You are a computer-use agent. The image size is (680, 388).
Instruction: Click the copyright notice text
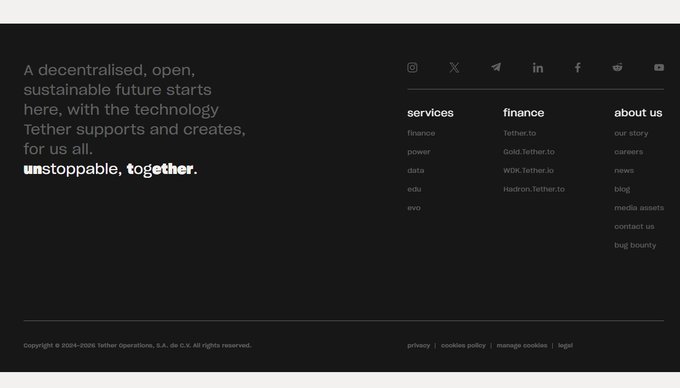click(137, 346)
